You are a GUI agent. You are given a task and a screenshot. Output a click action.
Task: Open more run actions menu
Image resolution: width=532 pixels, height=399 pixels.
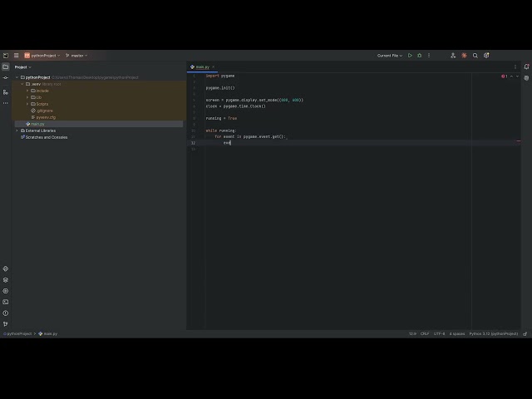pyautogui.click(x=429, y=56)
